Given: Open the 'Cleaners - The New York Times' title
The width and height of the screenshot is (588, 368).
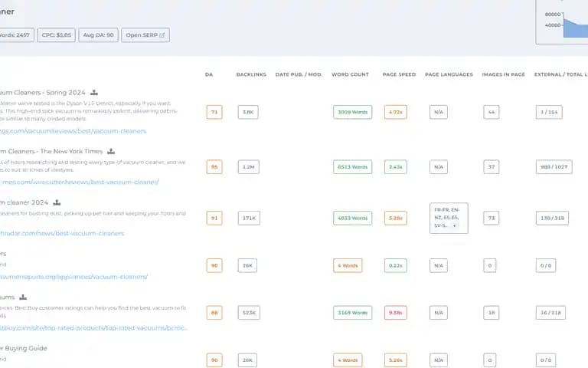Looking at the screenshot, I should pos(51,151).
